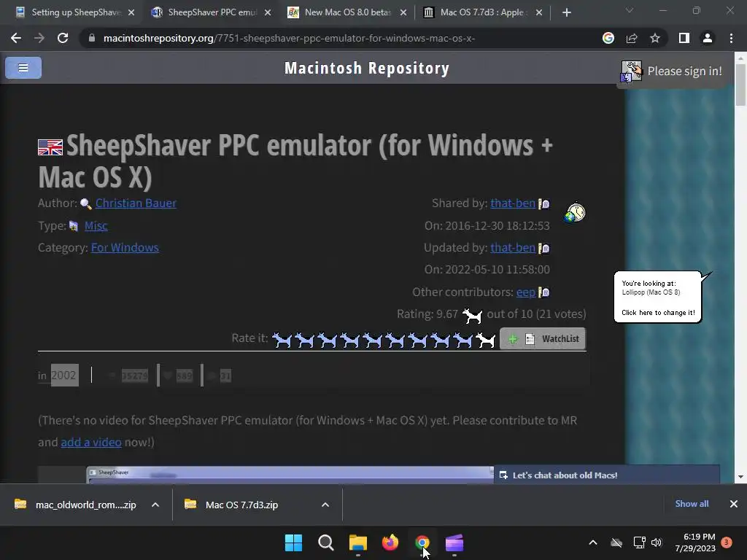This screenshot has height=560, width=747.
Task: Open Christian Bauer author link
Action: pos(136,203)
